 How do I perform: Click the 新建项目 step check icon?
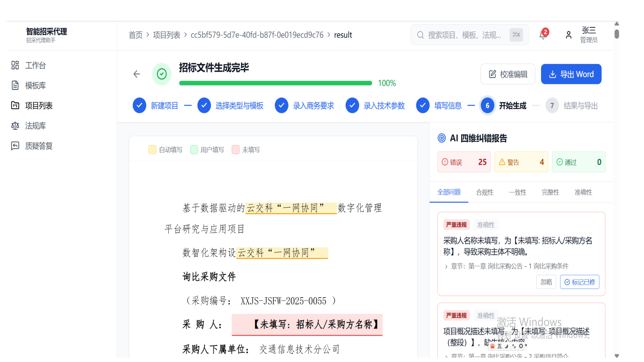139,106
